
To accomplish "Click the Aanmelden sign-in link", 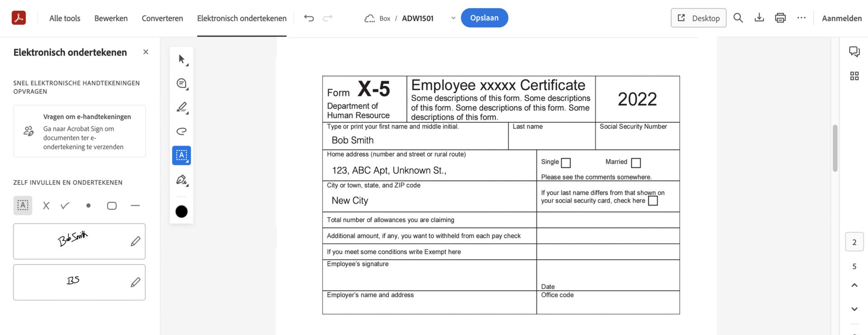I will coord(842,18).
